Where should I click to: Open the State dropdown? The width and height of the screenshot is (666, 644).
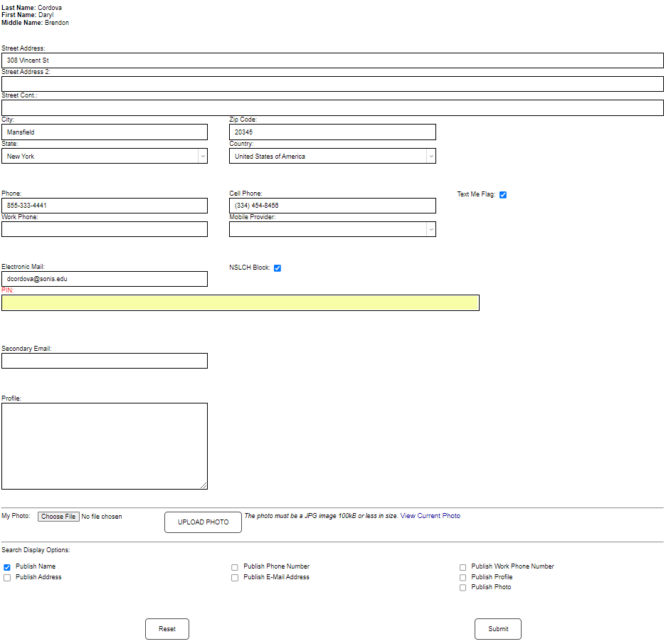pyautogui.click(x=202, y=156)
